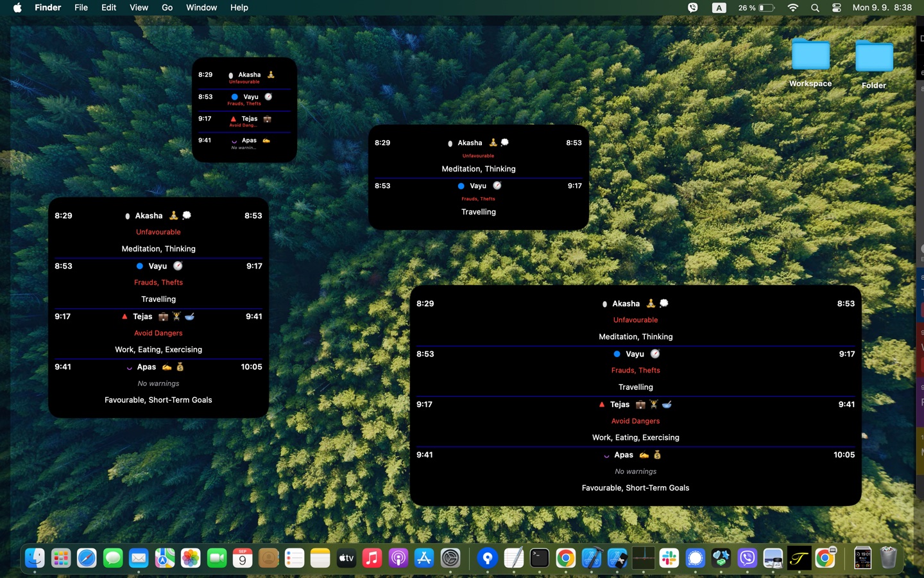This screenshot has width=924, height=578.
Task: Open System Settings gear in the Dock
Action: pos(450,558)
